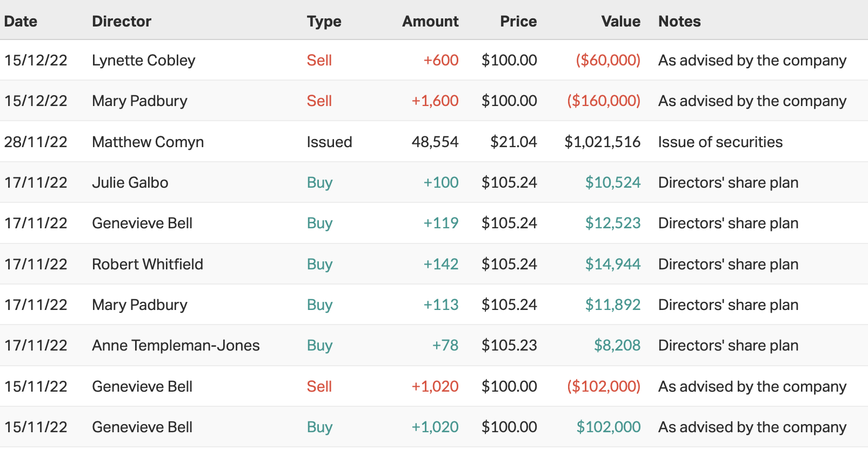Click the 28/11/22 date cell

(x=36, y=142)
